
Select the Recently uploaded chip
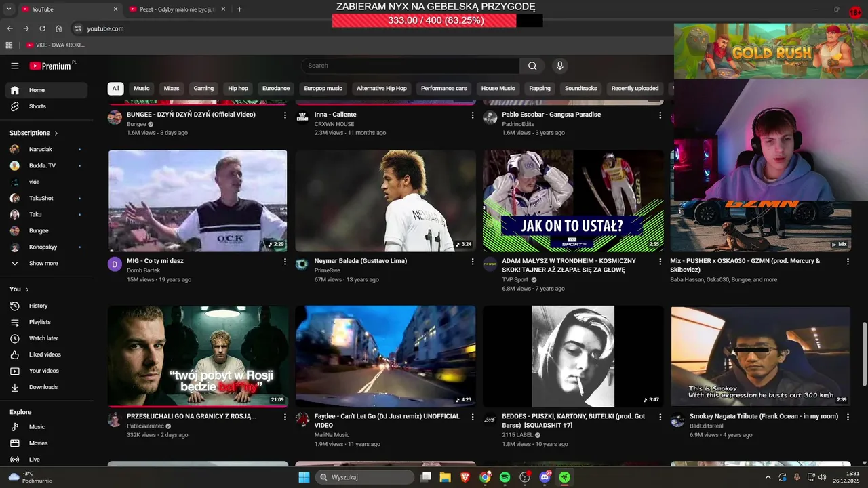click(635, 89)
